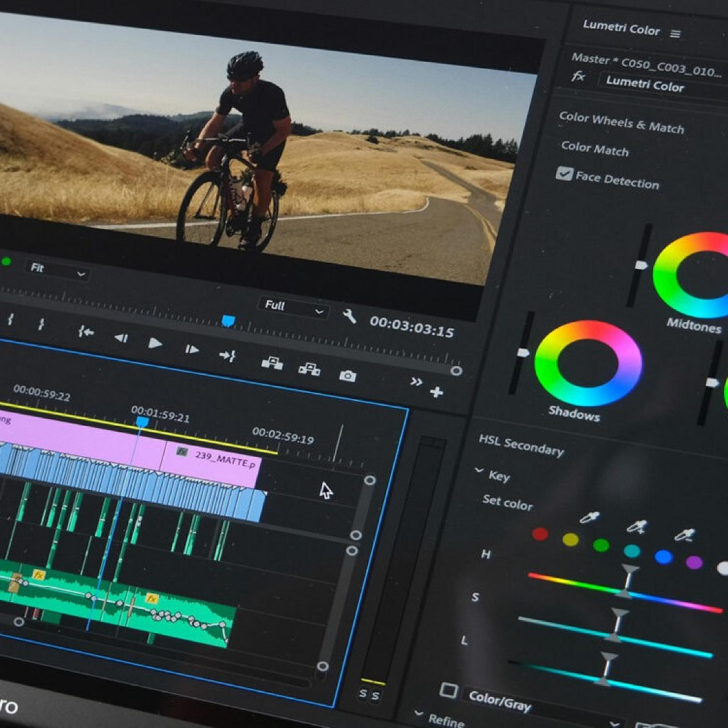Pick the cyan color swatch
Screen dimensions: 728x728
pyautogui.click(x=632, y=551)
